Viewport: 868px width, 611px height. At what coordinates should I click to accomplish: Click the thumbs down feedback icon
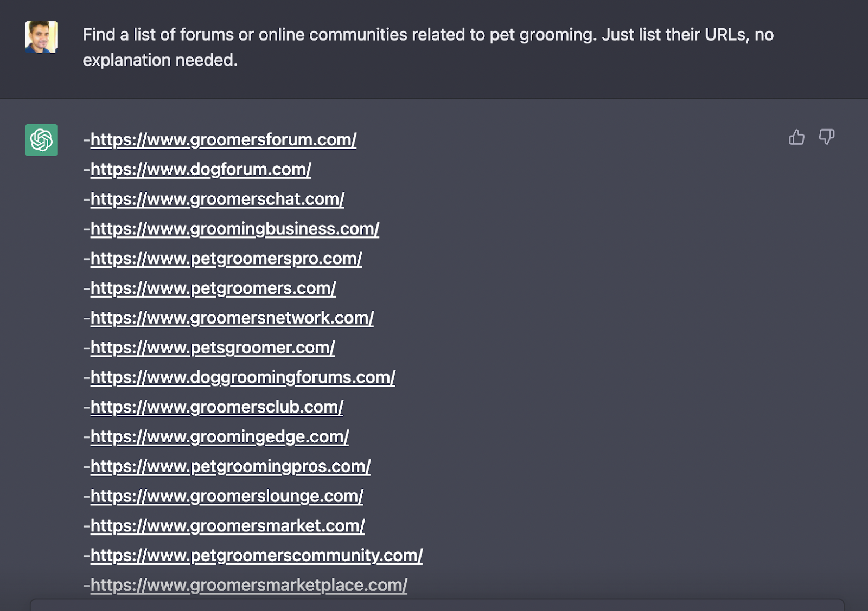826,137
